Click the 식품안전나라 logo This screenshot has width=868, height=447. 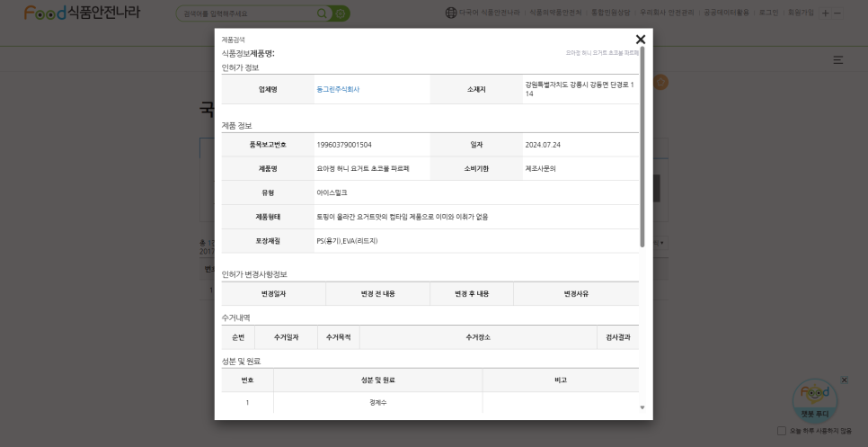point(82,13)
